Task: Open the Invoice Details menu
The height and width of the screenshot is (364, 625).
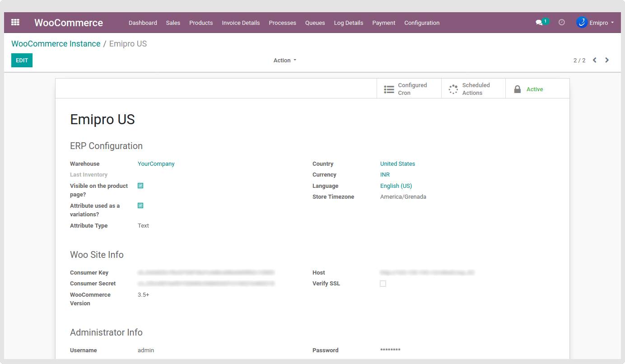Action: coord(241,23)
